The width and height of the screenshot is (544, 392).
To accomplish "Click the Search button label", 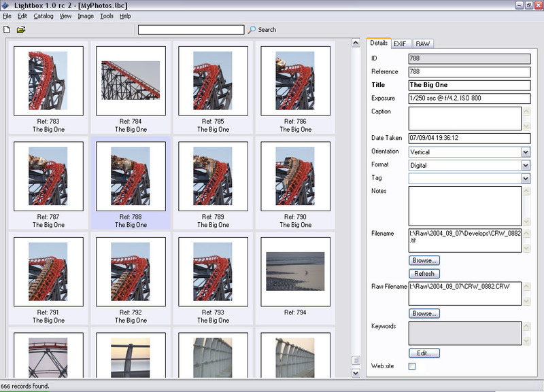I will point(267,30).
